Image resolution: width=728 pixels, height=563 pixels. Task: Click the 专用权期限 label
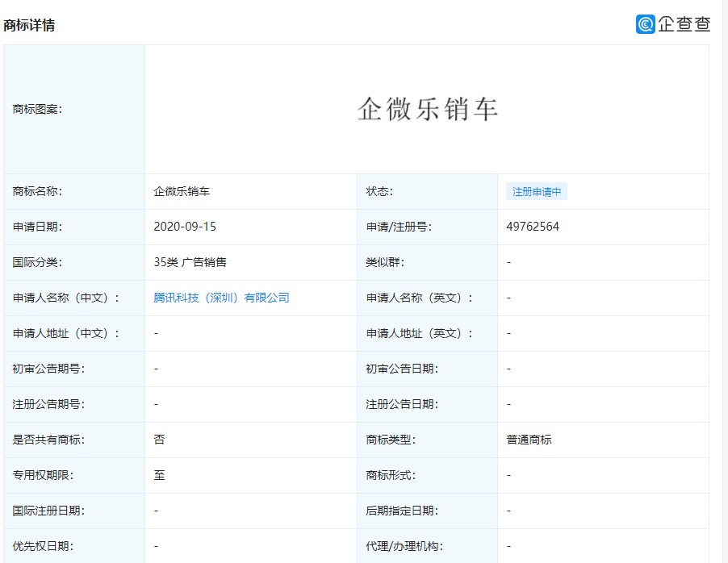coord(43,475)
